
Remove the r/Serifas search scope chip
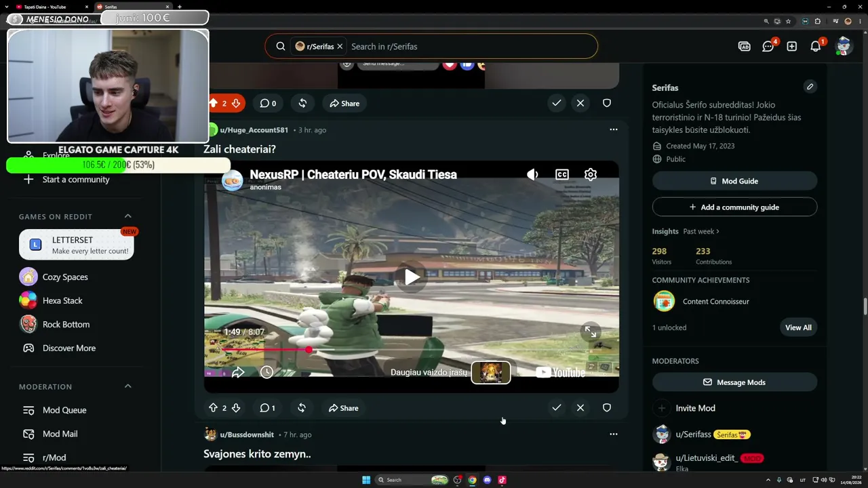(x=340, y=46)
